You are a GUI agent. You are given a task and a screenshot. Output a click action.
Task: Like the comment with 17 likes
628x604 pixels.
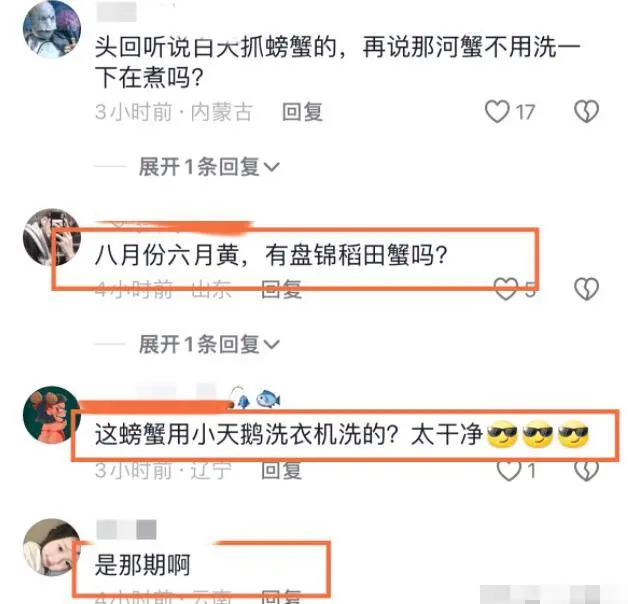[x=497, y=111]
